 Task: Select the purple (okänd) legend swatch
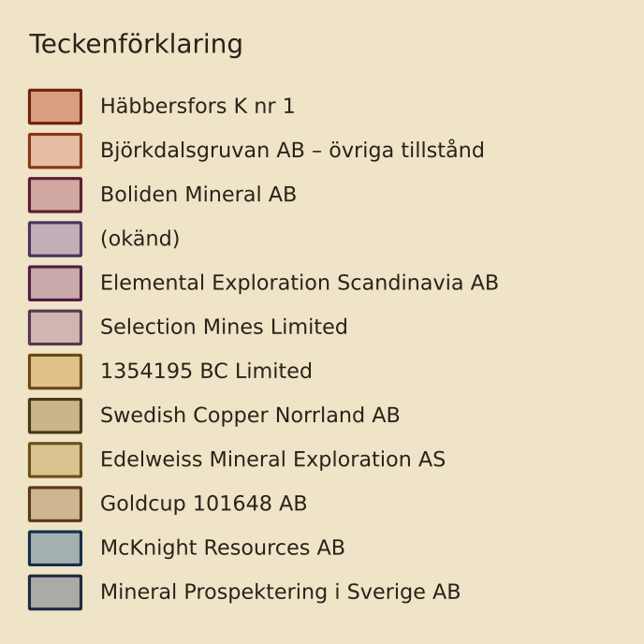(x=55, y=239)
